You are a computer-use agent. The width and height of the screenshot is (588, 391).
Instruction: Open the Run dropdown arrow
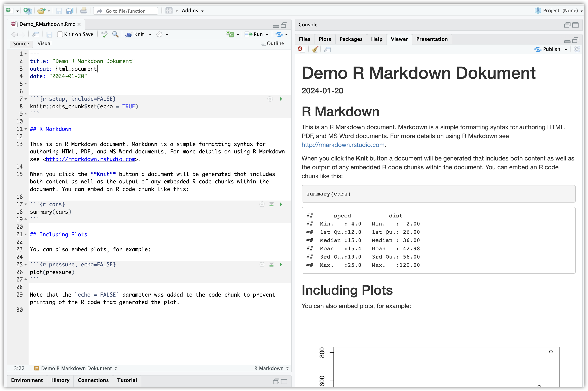pyautogui.click(x=267, y=34)
